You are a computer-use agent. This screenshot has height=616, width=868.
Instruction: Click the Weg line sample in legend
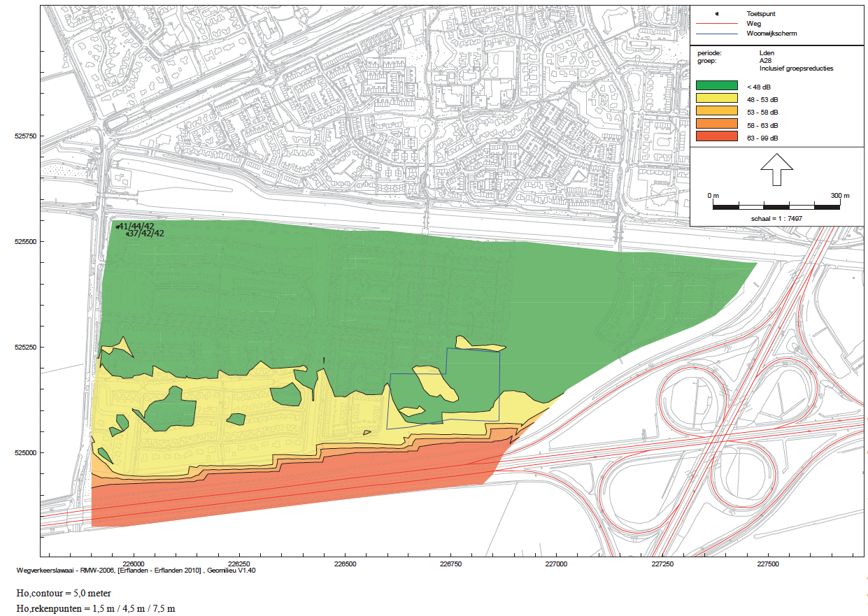click(x=717, y=23)
